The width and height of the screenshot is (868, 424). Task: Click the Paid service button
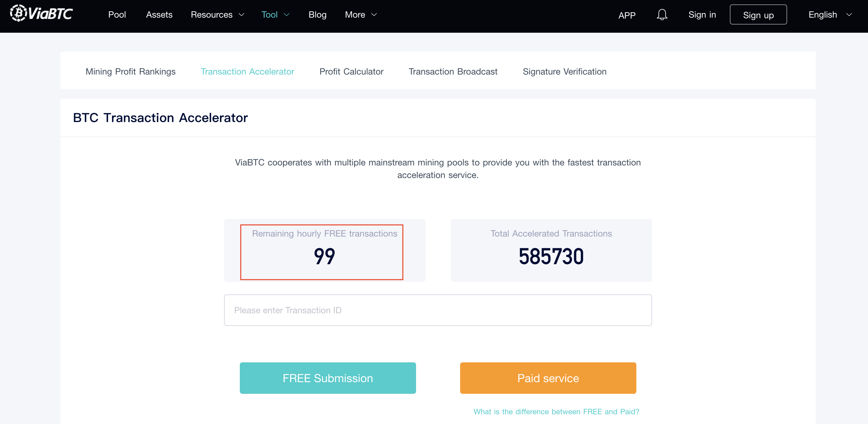[x=548, y=378]
